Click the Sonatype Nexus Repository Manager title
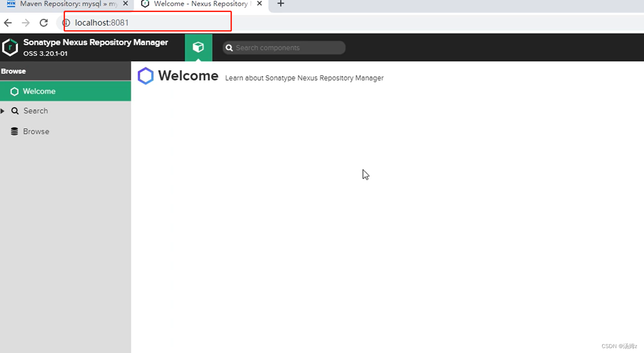 pyautogui.click(x=96, y=42)
